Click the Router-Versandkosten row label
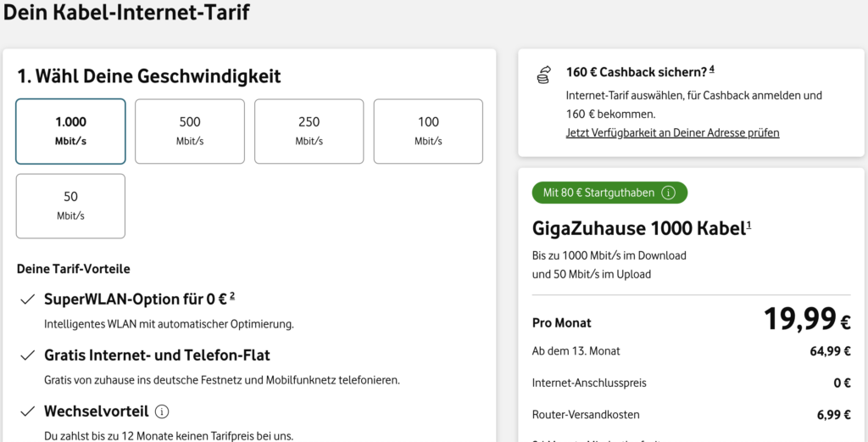Image resolution: width=868 pixels, height=442 pixels. click(x=586, y=415)
